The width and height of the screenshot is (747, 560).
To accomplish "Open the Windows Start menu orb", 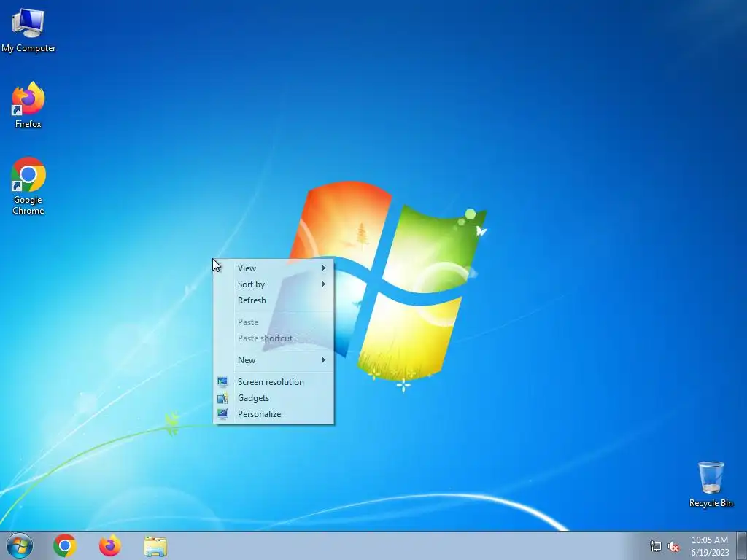I will tap(20, 545).
